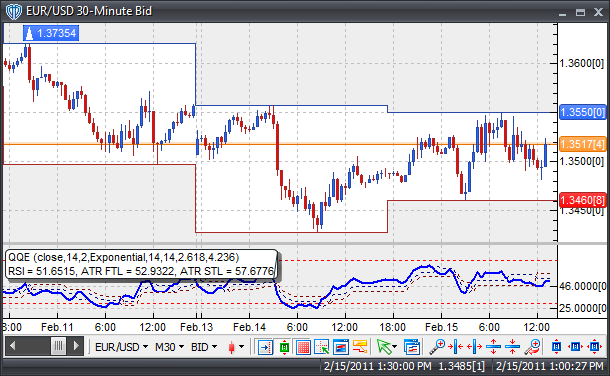Viewport: 610px width, 376px height.
Task: Close the chart window
Action: pyautogui.click(x=598, y=12)
